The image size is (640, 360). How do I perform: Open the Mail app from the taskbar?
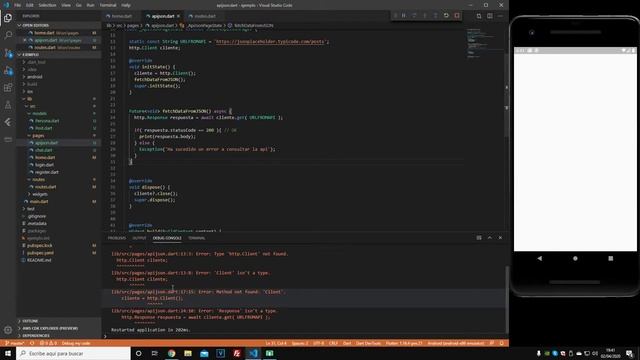[204, 353]
